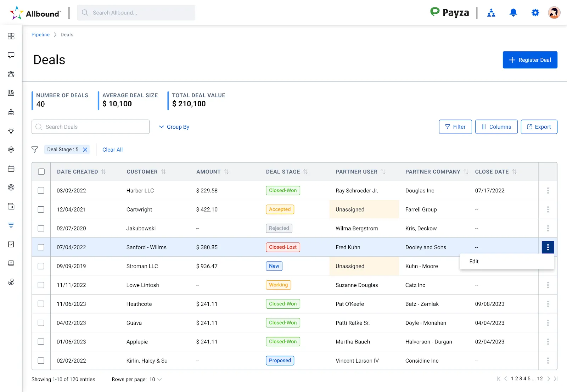The height and width of the screenshot is (392, 567).
Task: Open the partner network icon in header
Action: (491, 13)
